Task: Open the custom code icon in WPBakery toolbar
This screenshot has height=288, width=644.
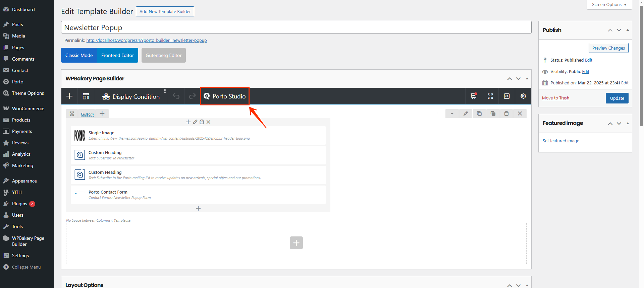Action: [x=507, y=96]
